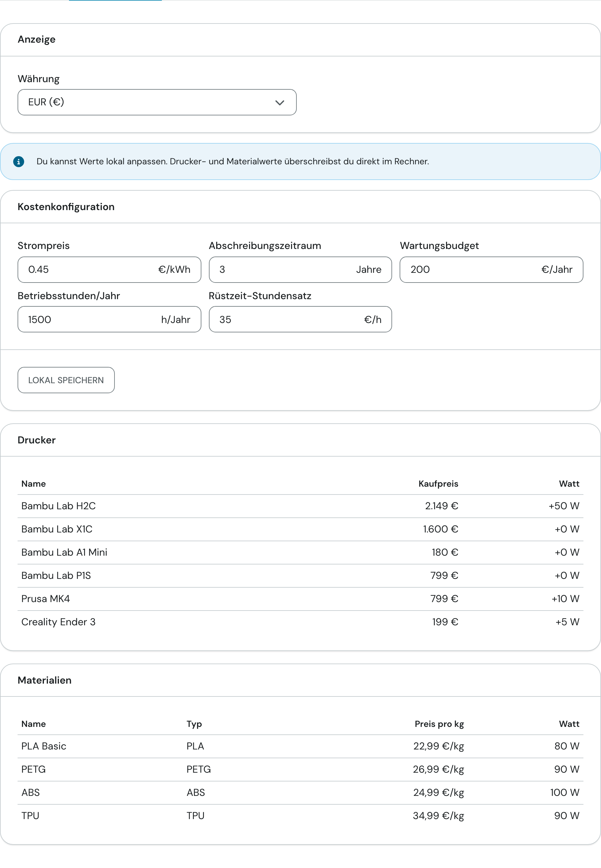Click the Kaufpreis column header

point(438,484)
